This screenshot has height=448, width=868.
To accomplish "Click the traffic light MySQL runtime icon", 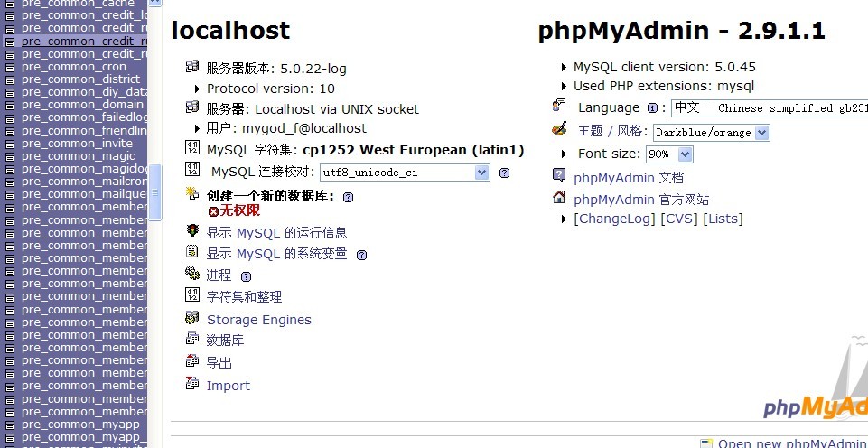I will [192, 229].
